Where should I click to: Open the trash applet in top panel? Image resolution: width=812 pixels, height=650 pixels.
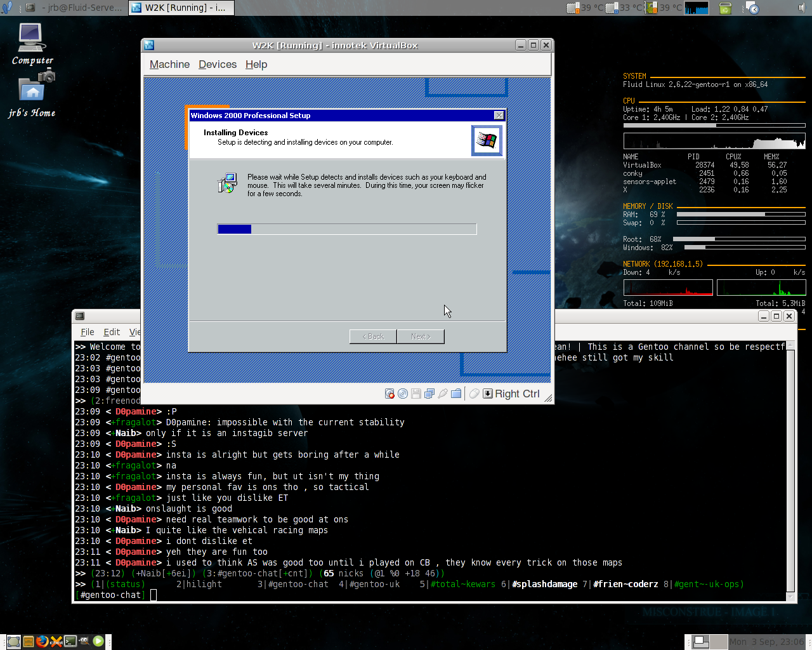click(x=725, y=8)
